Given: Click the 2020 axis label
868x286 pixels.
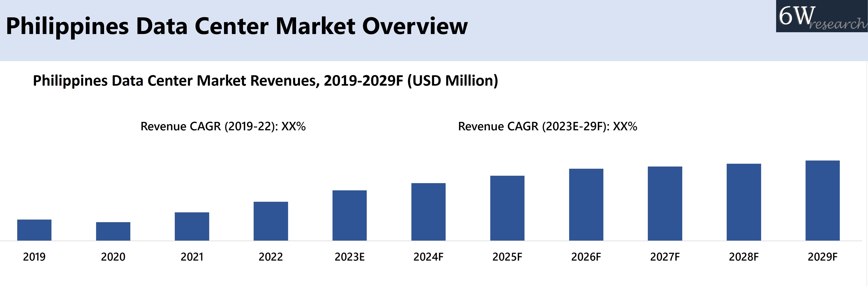Looking at the screenshot, I should tap(113, 257).
